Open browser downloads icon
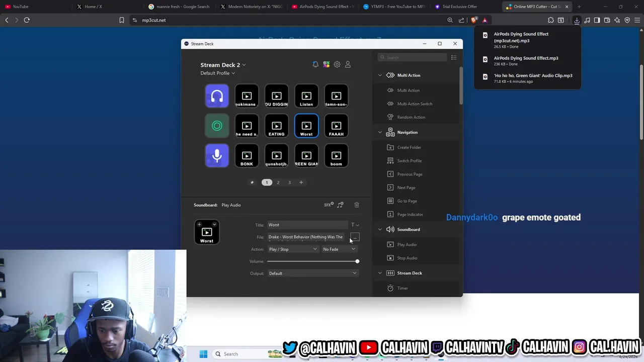Viewport: 644px width, 362px height. (577, 20)
